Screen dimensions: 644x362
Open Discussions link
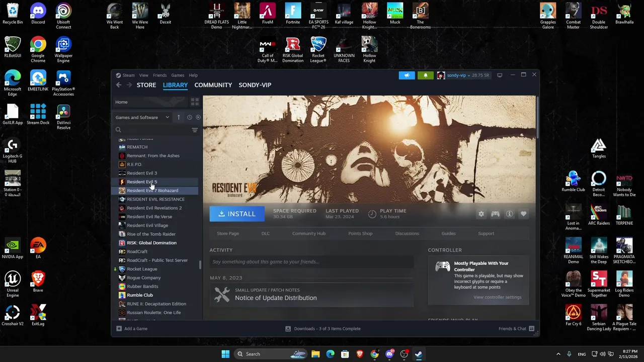pos(407,233)
